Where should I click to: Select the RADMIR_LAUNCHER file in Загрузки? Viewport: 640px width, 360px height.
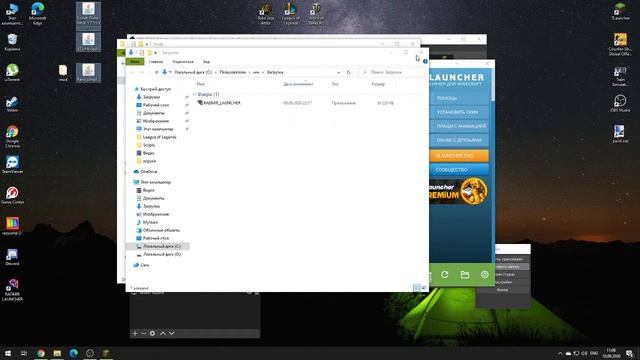click(x=219, y=103)
